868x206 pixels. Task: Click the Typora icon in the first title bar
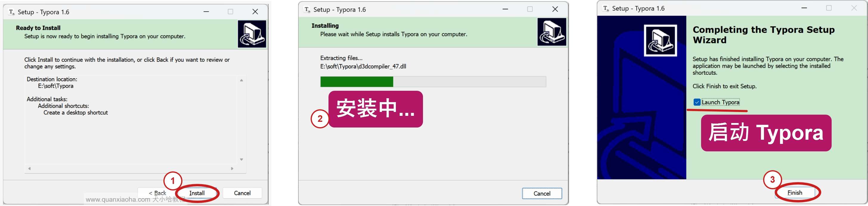(x=11, y=12)
